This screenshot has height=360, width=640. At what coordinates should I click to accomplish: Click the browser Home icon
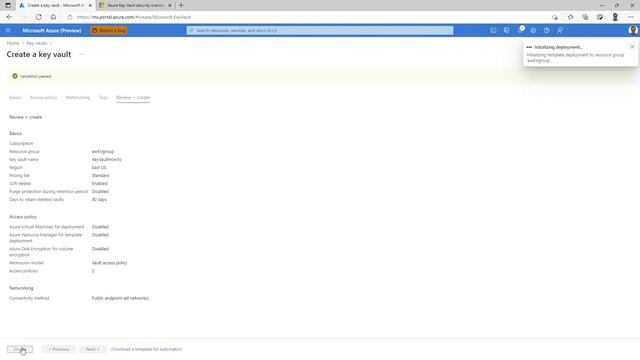(53, 17)
